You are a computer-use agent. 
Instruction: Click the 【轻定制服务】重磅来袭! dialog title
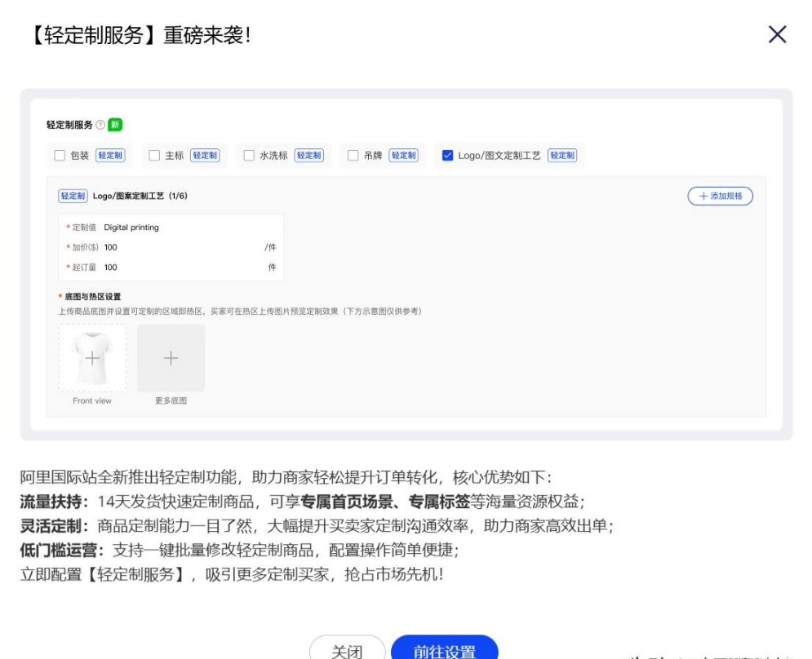(140, 35)
